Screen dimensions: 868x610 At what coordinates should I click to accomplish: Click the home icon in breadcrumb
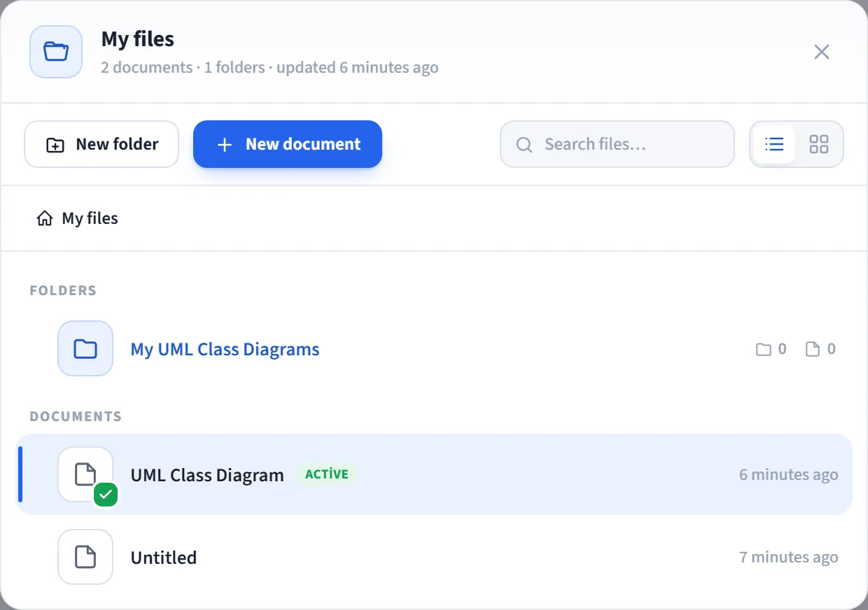click(x=45, y=219)
